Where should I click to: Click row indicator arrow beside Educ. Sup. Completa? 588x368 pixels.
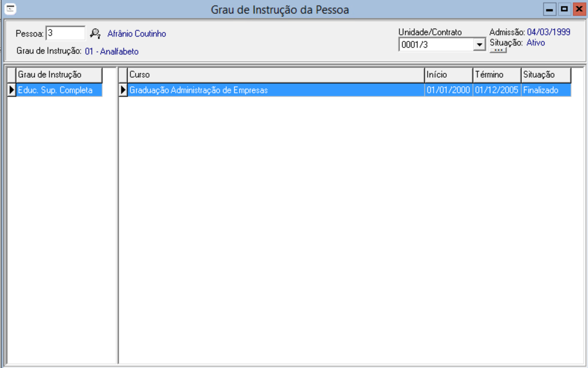[x=12, y=90]
